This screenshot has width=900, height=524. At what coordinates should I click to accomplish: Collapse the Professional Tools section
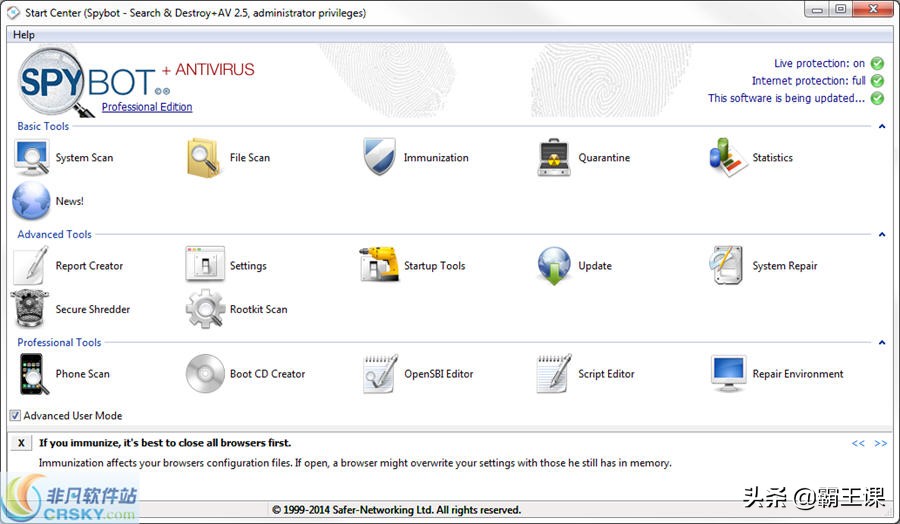[882, 342]
